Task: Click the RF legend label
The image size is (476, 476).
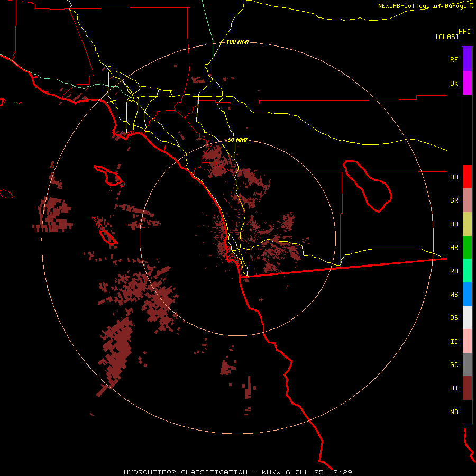Action: tap(454, 59)
